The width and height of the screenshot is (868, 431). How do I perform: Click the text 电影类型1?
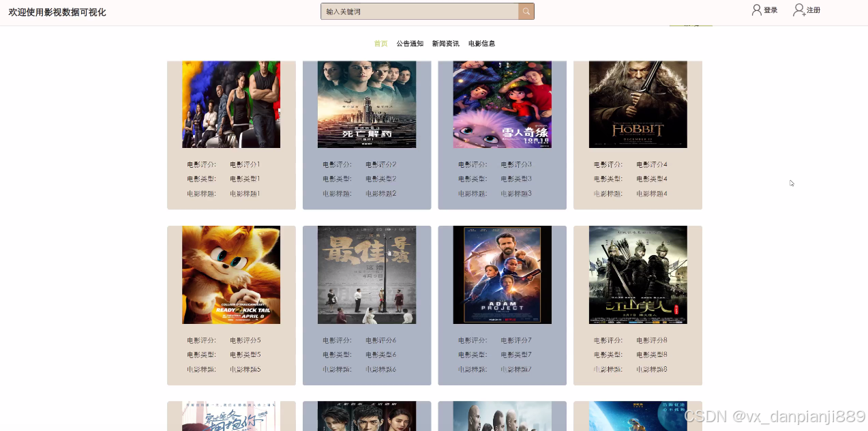(245, 179)
